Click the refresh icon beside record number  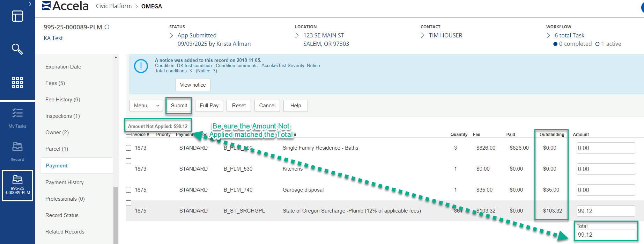[x=107, y=27]
